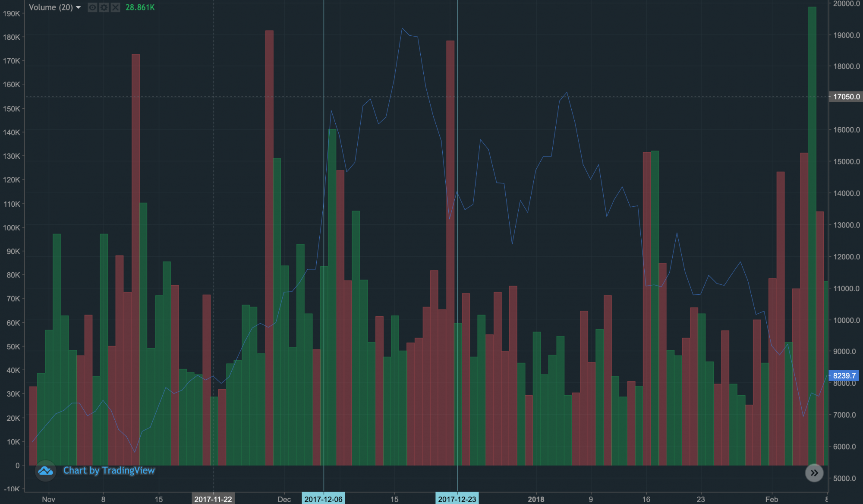Click the 50K volume axis label

pyautogui.click(x=13, y=346)
